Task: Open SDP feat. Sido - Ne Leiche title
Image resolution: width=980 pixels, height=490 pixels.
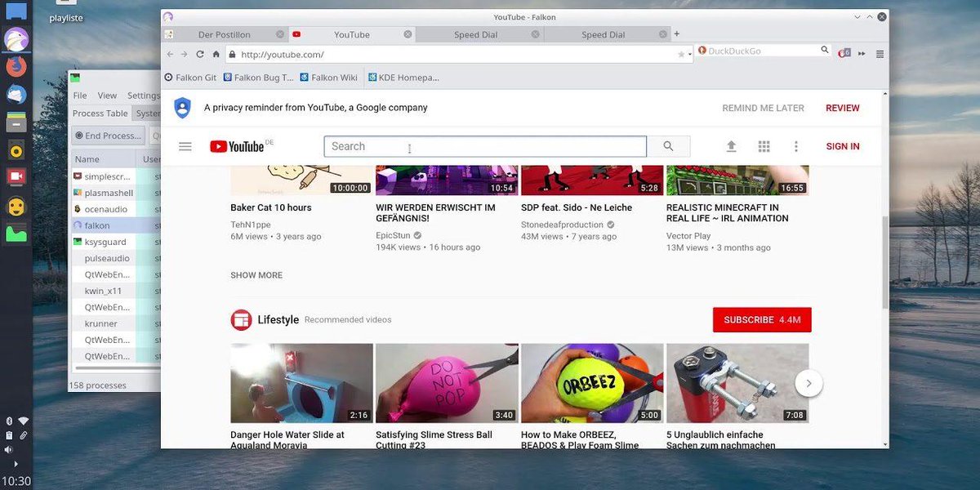Action: (x=577, y=207)
